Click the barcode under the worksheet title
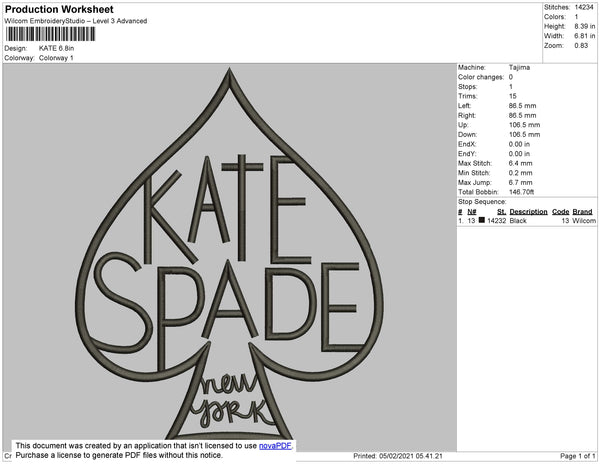The width and height of the screenshot is (600, 464). (x=51, y=34)
